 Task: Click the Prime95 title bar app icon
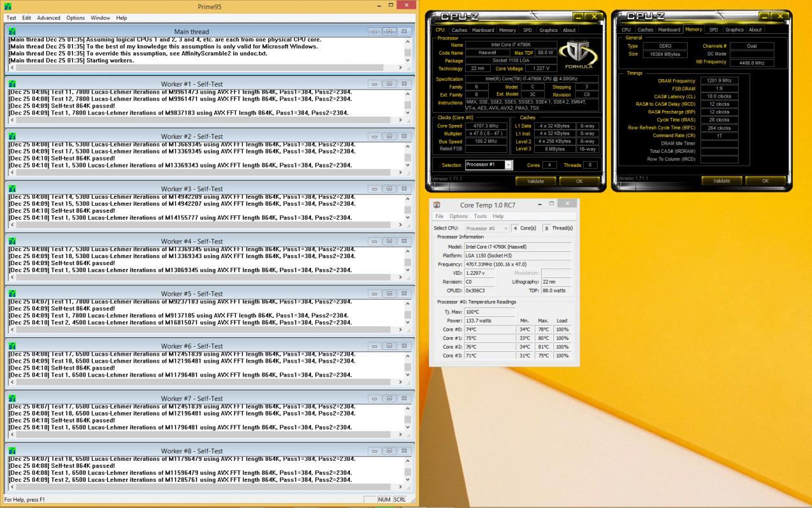pos(8,6)
